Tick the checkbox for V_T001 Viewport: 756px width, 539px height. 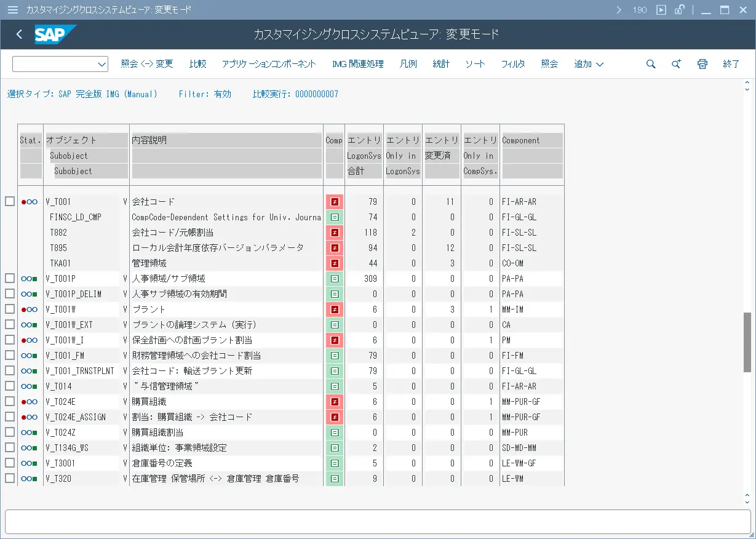[10, 201]
